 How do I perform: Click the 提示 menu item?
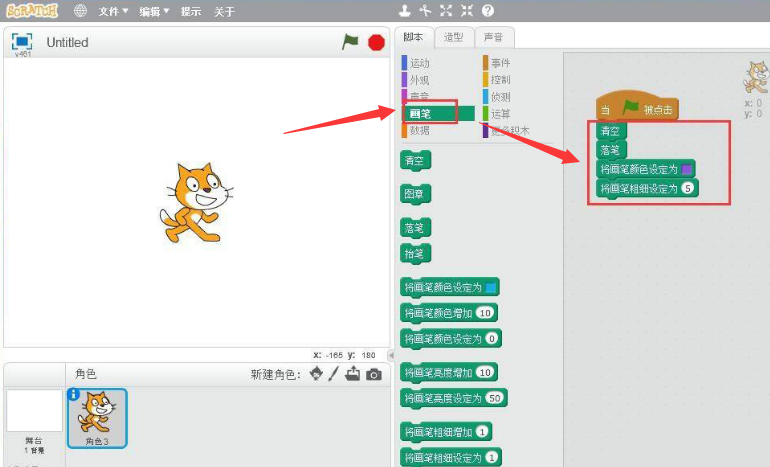coord(191,11)
